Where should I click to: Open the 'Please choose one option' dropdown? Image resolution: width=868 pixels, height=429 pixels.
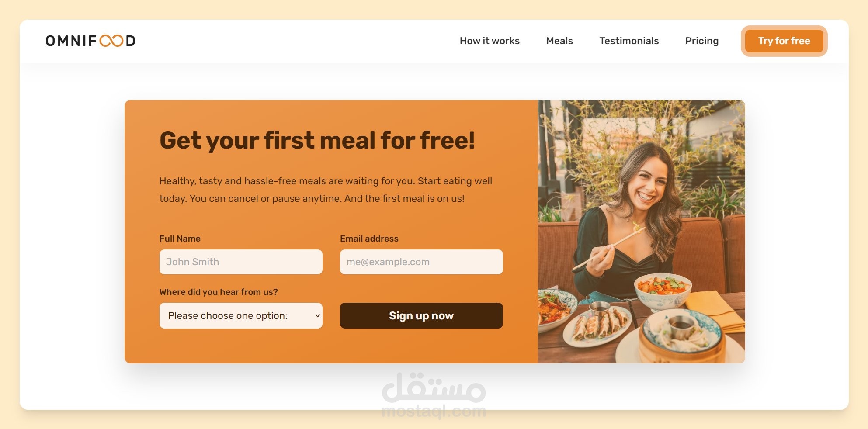(x=241, y=315)
